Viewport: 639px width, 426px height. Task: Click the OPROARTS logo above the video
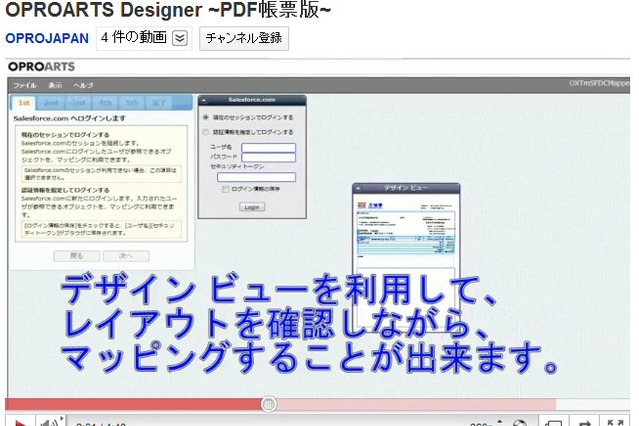pos(42,66)
